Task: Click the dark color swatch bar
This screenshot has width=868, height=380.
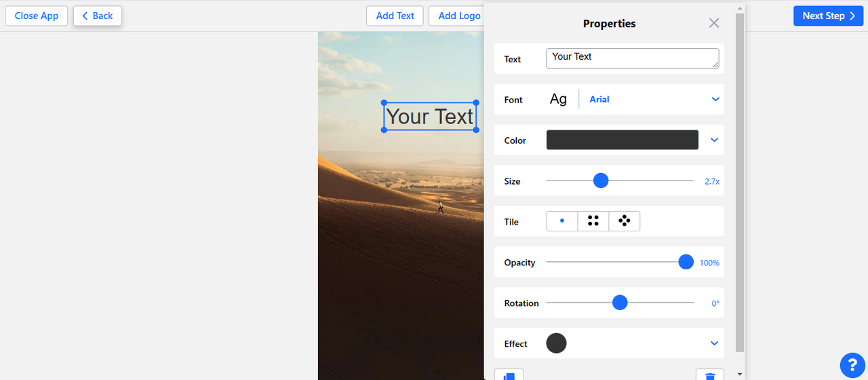Action: tap(623, 140)
